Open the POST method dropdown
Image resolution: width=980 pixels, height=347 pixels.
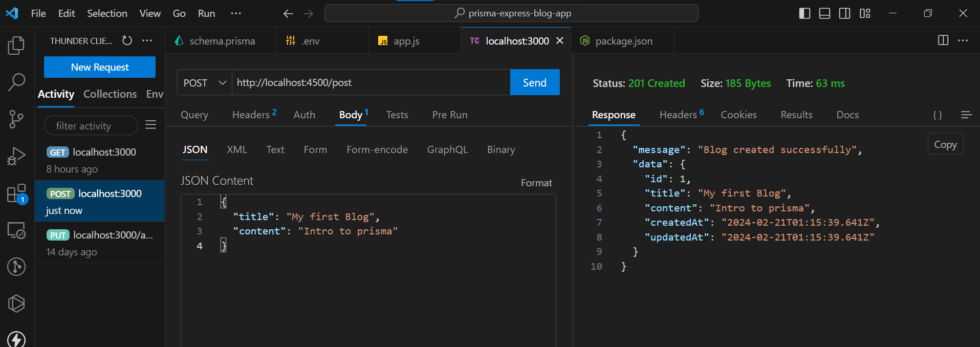205,82
